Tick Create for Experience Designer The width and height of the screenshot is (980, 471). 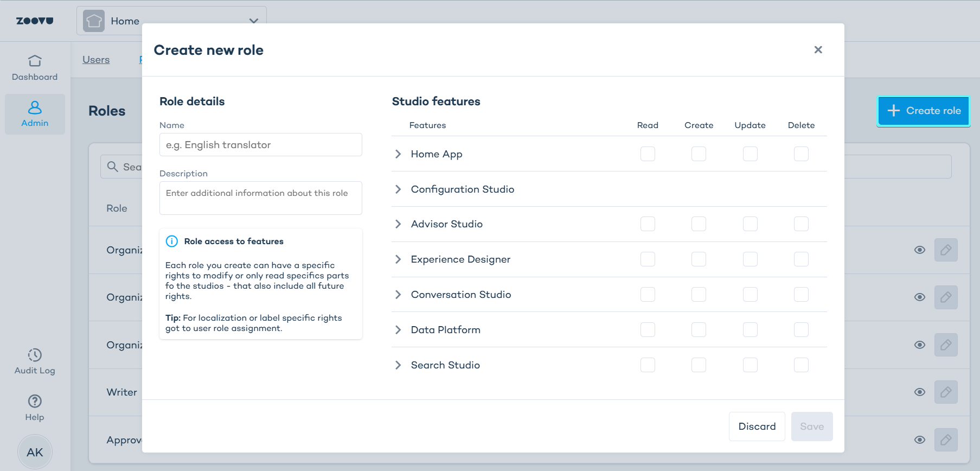699,259
